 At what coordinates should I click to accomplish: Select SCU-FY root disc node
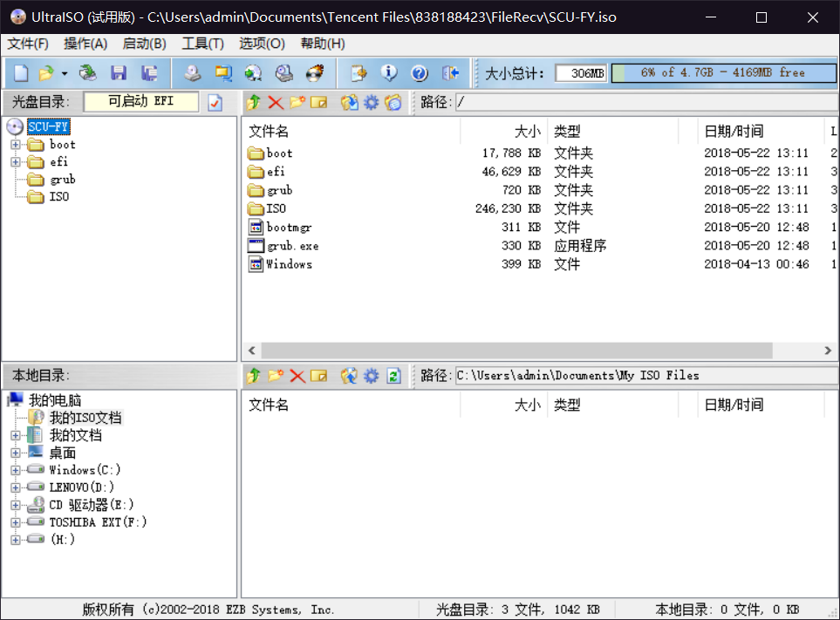[48, 127]
